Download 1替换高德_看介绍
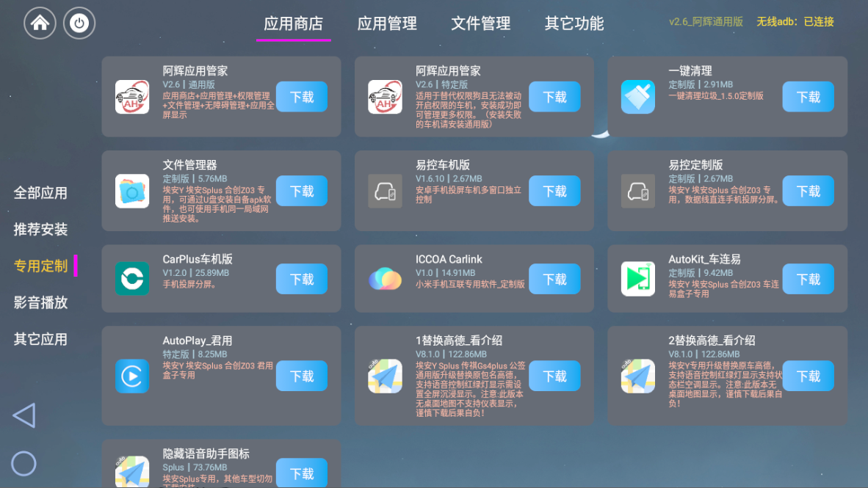This screenshot has height=488, width=868. click(554, 376)
